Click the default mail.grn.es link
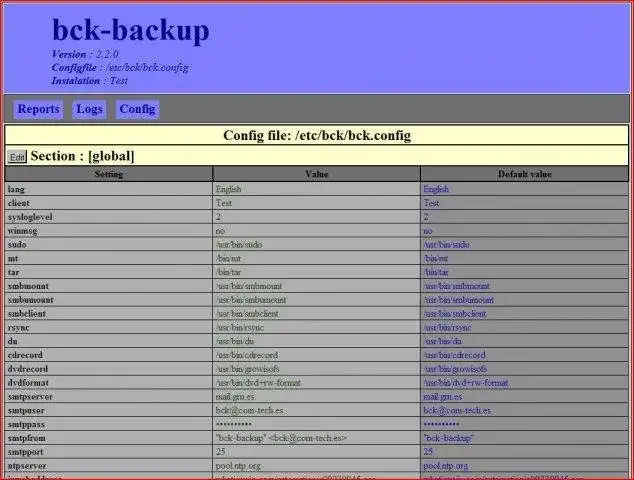The height and width of the screenshot is (480, 634). pyautogui.click(x=443, y=397)
